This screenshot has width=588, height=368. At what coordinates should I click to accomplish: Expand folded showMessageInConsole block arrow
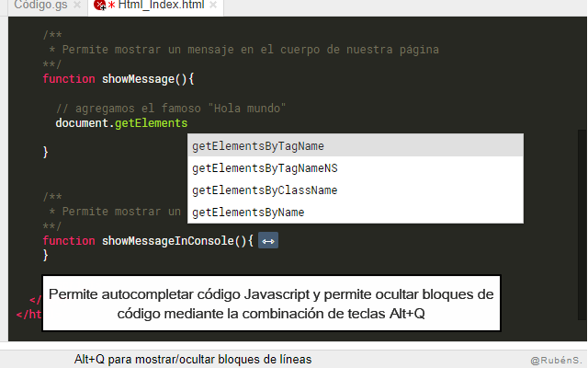pos(268,241)
